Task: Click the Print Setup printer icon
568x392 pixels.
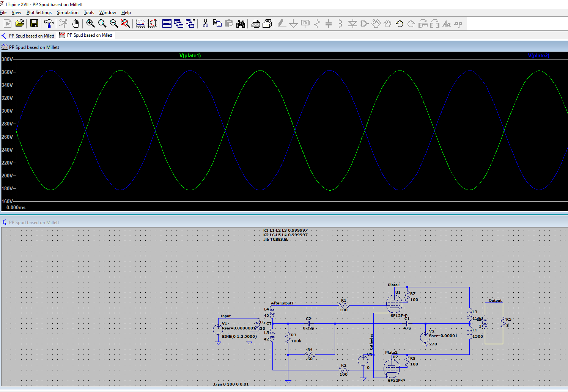Action: pyautogui.click(x=256, y=24)
